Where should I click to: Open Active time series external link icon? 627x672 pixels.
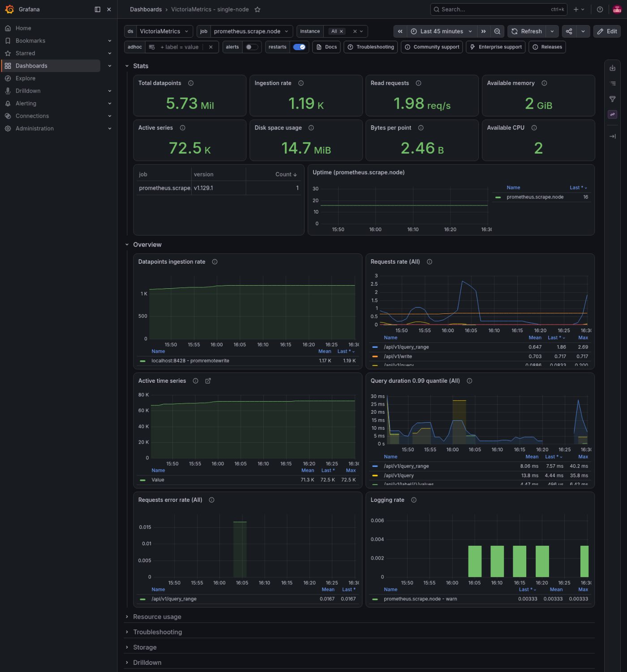208,381
